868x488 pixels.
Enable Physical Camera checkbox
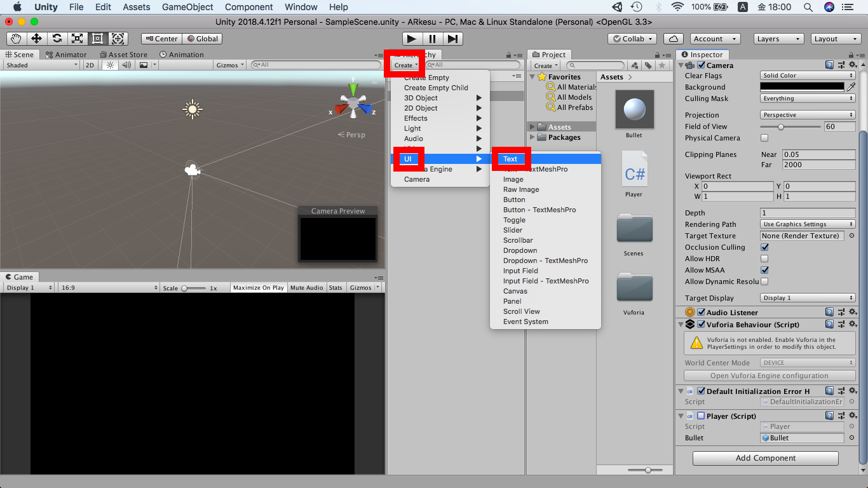pyautogui.click(x=764, y=138)
